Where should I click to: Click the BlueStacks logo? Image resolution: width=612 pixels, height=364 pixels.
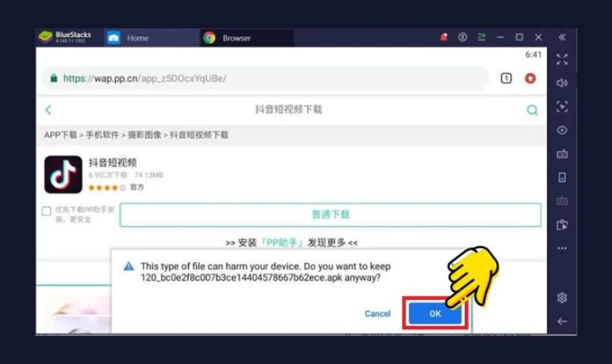[x=46, y=37]
